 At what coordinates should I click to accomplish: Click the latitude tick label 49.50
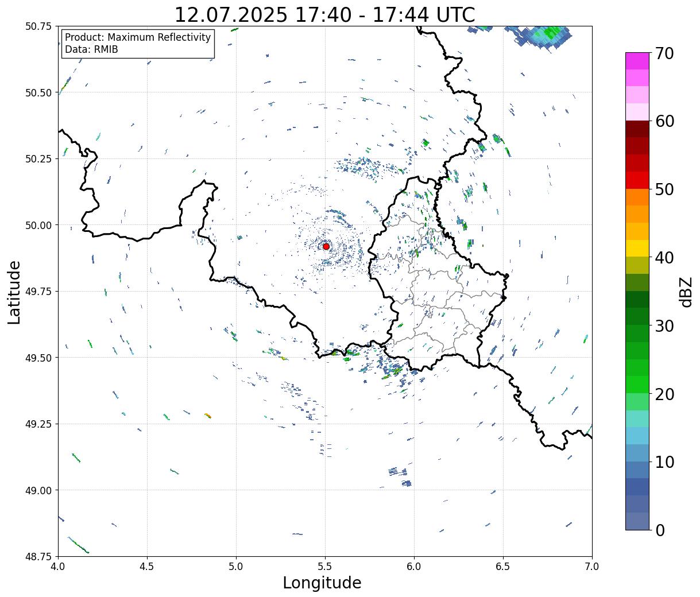click(x=38, y=358)
